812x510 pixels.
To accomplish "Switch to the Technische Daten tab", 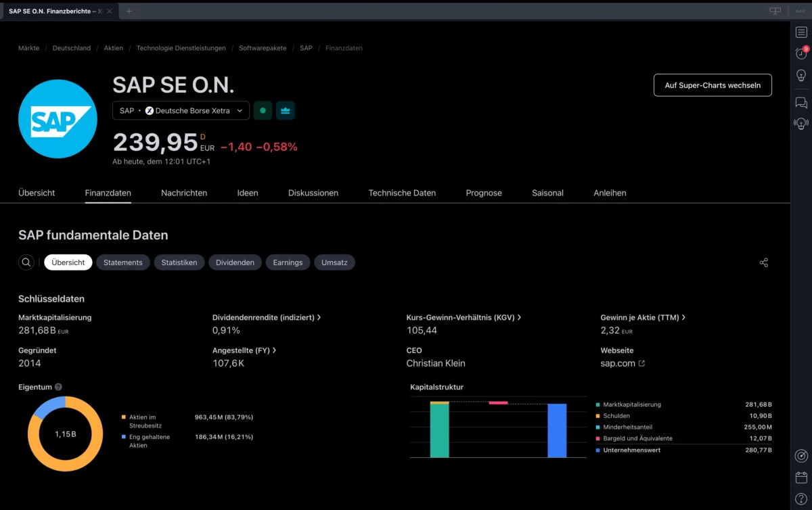I will pyautogui.click(x=402, y=193).
